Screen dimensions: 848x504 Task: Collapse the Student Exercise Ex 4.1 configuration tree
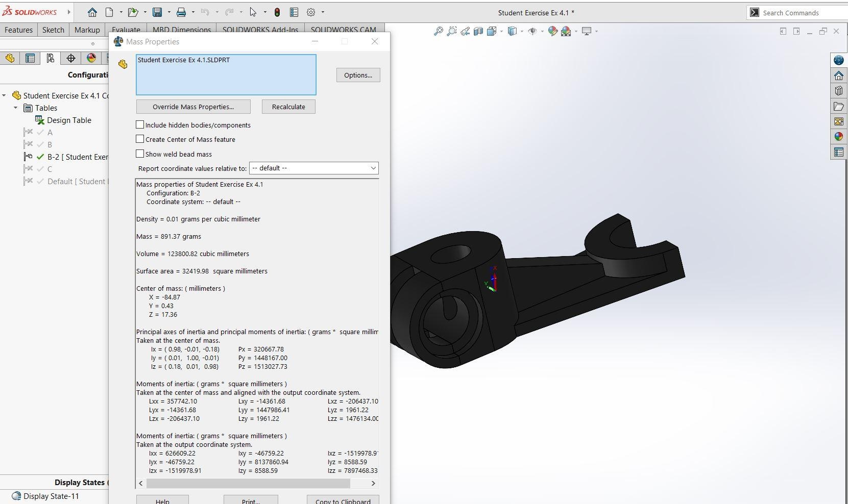pyautogui.click(x=4, y=95)
